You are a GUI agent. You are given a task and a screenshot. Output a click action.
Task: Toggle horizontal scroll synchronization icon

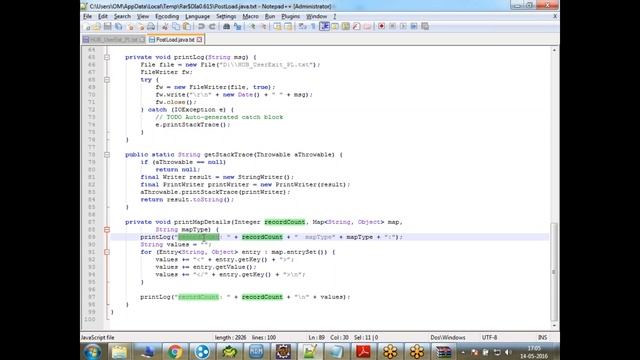point(289,27)
